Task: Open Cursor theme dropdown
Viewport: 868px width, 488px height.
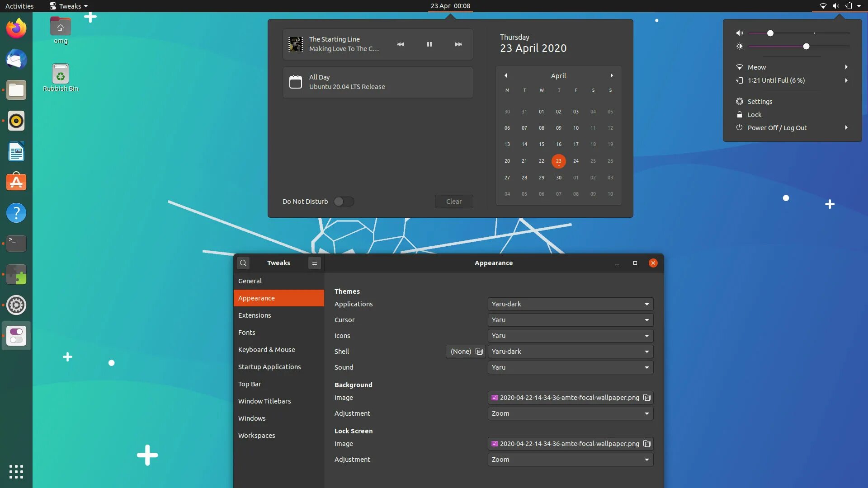Action: [x=571, y=320]
